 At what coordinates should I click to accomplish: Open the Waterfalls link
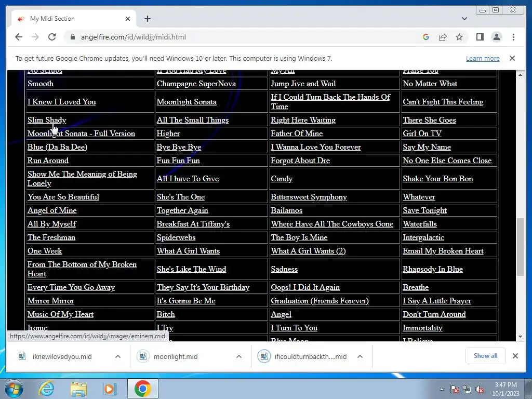pos(420,224)
